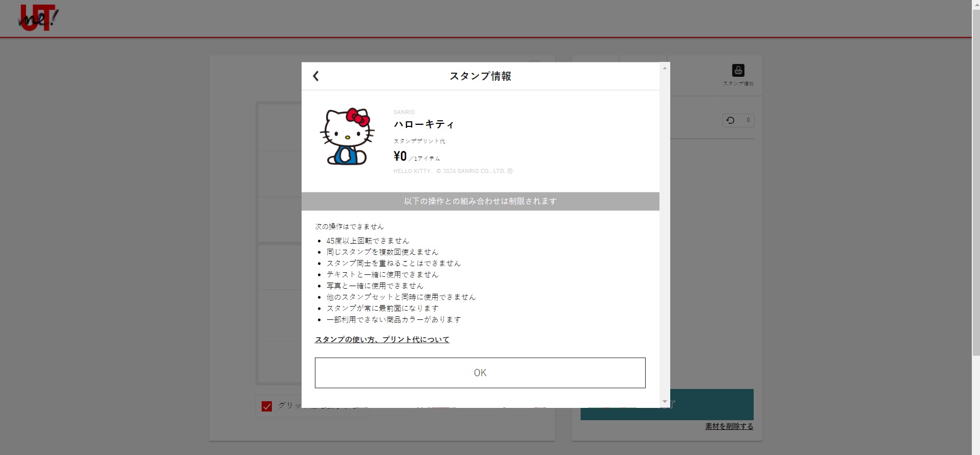Click the '以下の操作との組み合わせは制限されます' banner
The width and height of the screenshot is (980, 455).
click(x=480, y=201)
